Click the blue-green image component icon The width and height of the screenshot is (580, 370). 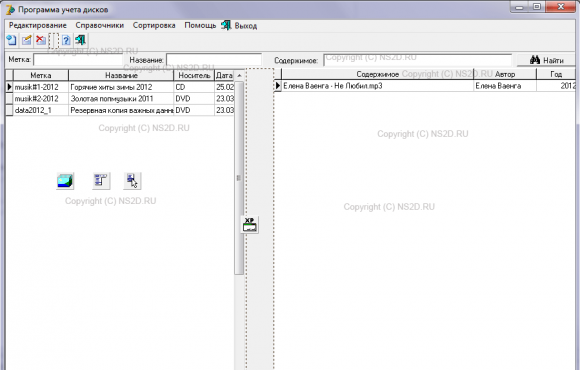(x=65, y=181)
